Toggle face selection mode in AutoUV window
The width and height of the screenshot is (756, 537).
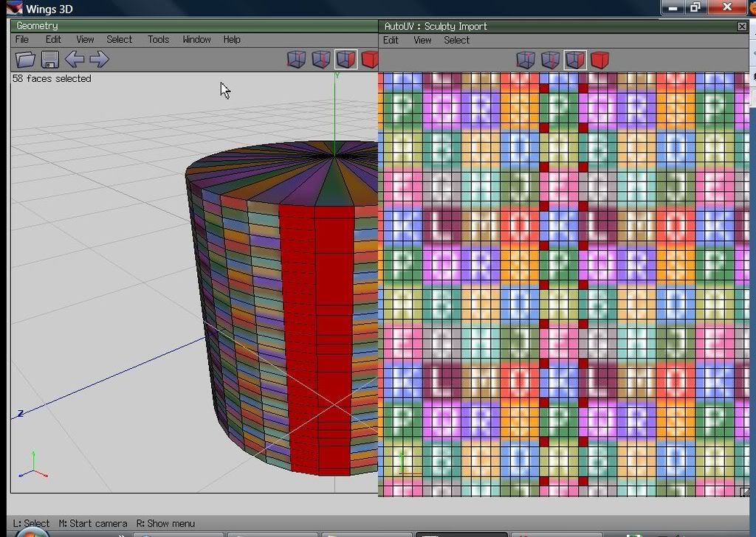[575, 60]
